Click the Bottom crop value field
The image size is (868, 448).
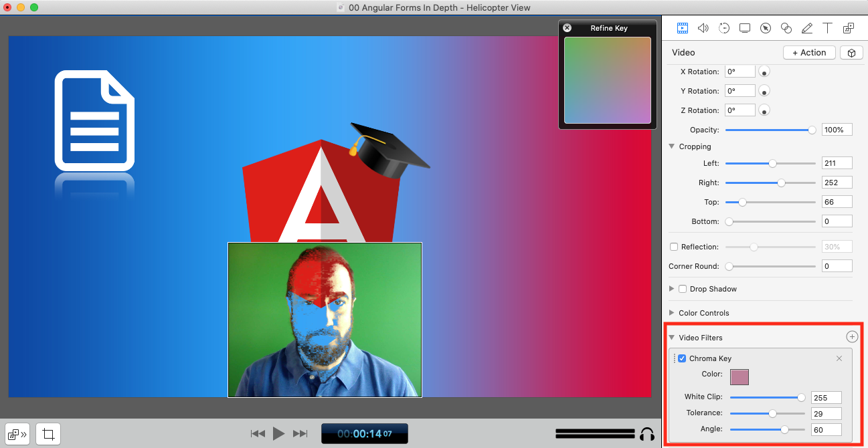point(837,221)
